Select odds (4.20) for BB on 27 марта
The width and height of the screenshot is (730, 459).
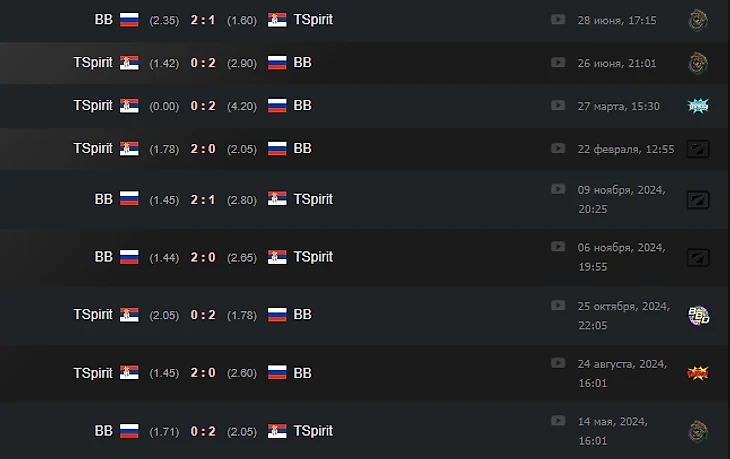242,106
